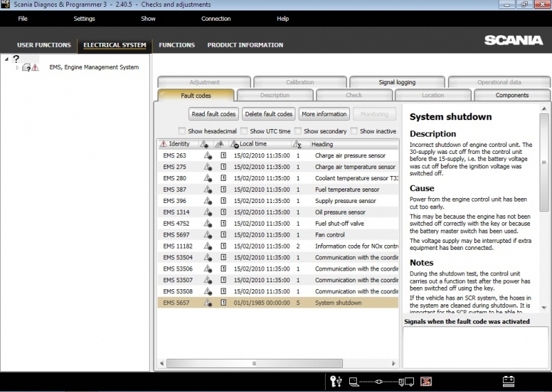The height and width of the screenshot is (392, 552).
Task: Click the red warning triangle beside EMS tree item
Action: pyautogui.click(x=35, y=67)
